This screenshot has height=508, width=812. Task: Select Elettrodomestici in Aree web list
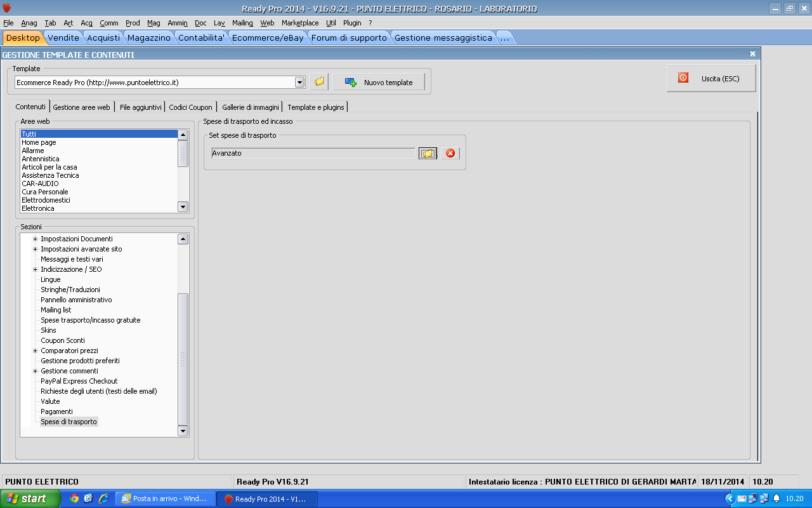click(99, 200)
